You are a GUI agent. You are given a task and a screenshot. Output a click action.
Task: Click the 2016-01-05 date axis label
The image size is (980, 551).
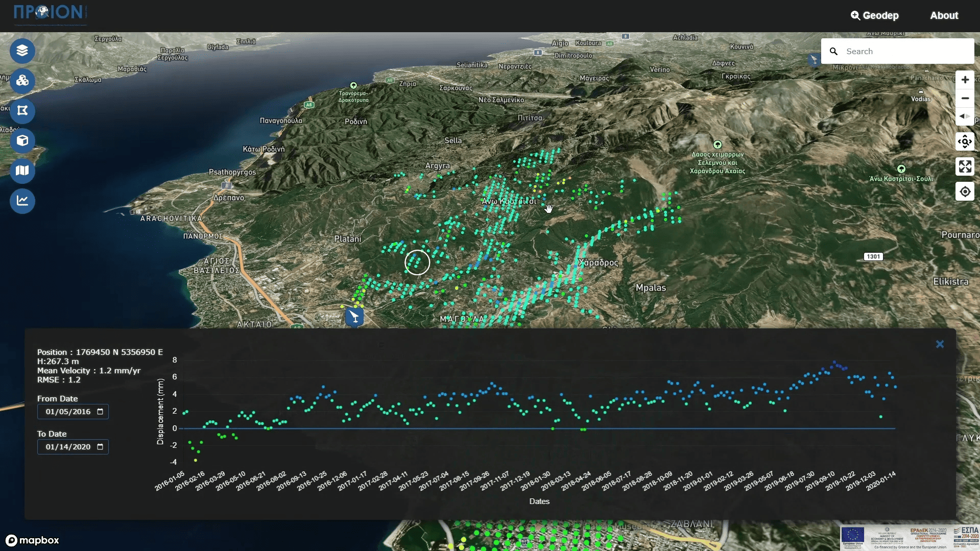point(170,481)
